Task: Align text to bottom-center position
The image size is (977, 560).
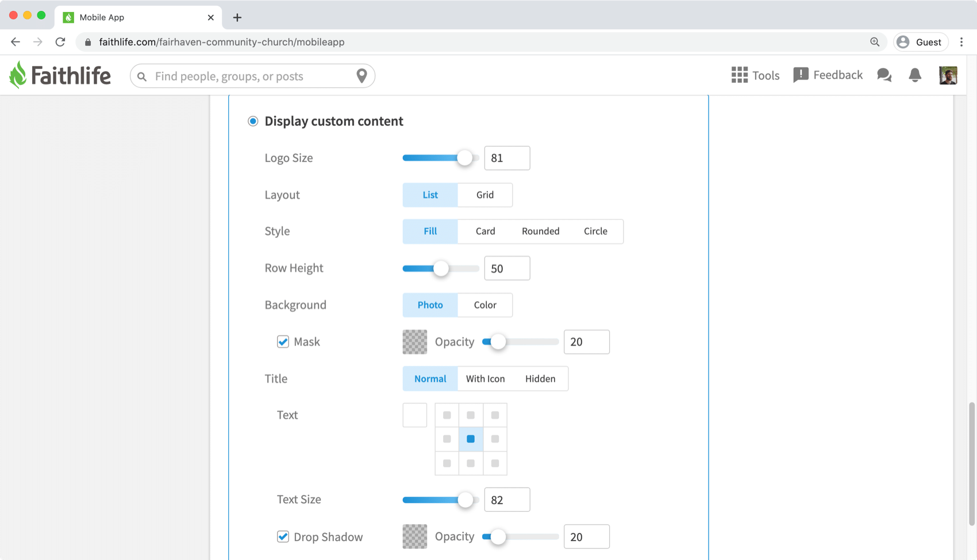Action: click(x=471, y=463)
